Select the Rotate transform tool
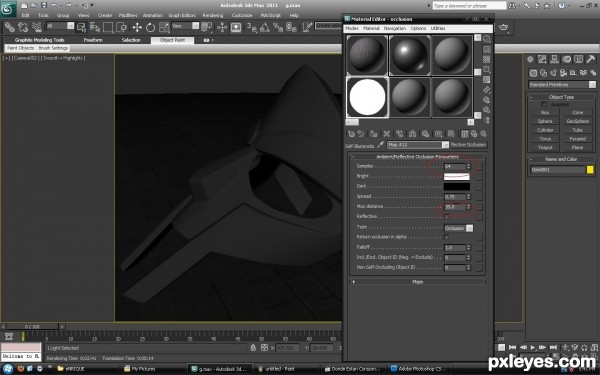600x375 pixels. point(150,27)
